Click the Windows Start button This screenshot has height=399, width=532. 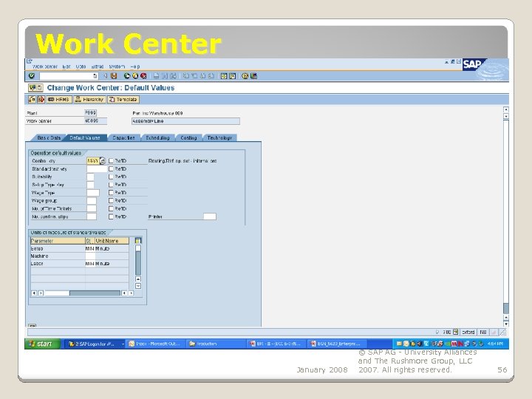[x=43, y=344]
